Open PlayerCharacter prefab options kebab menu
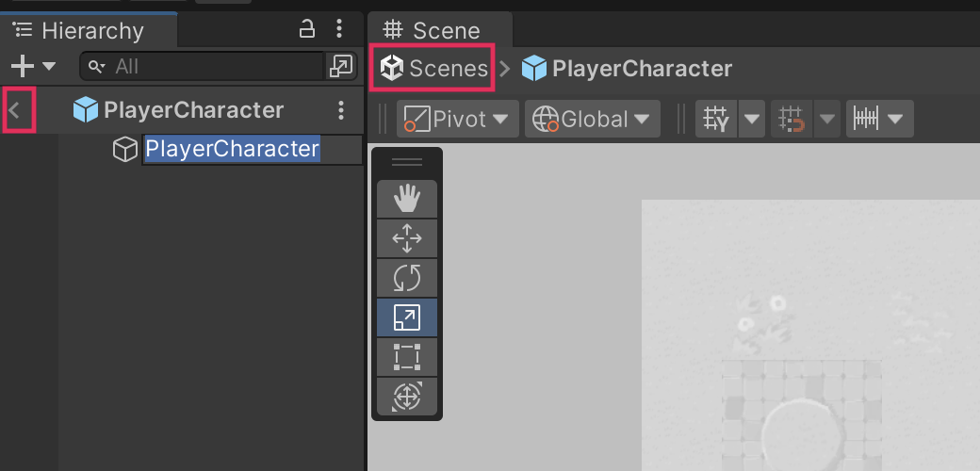The width and height of the screenshot is (980, 471). pyautogui.click(x=341, y=110)
